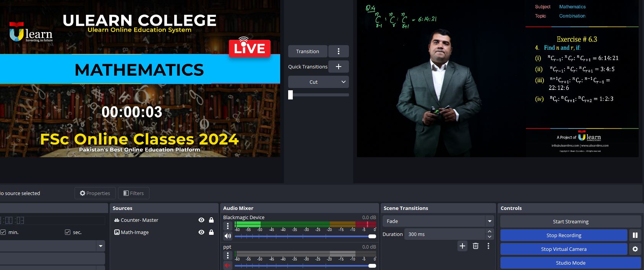Open the Fade scene transition dropdown
This screenshot has width=644, height=270.
coord(438,221)
